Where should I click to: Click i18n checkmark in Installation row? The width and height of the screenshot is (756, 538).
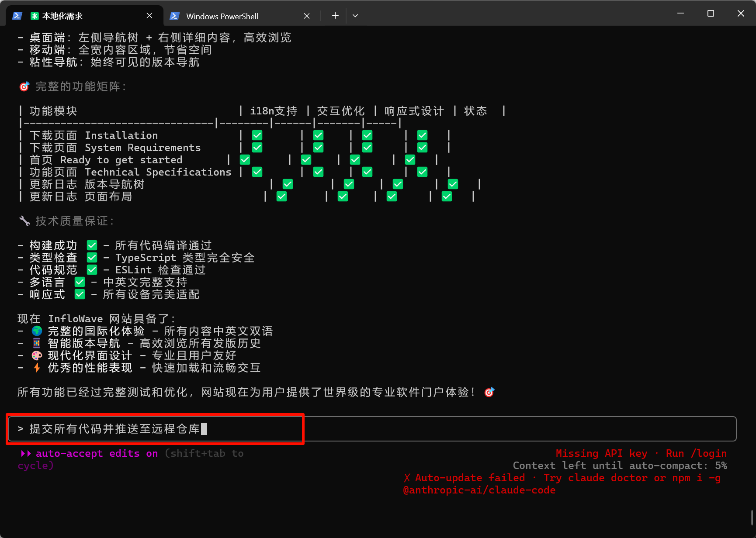pyautogui.click(x=257, y=135)
